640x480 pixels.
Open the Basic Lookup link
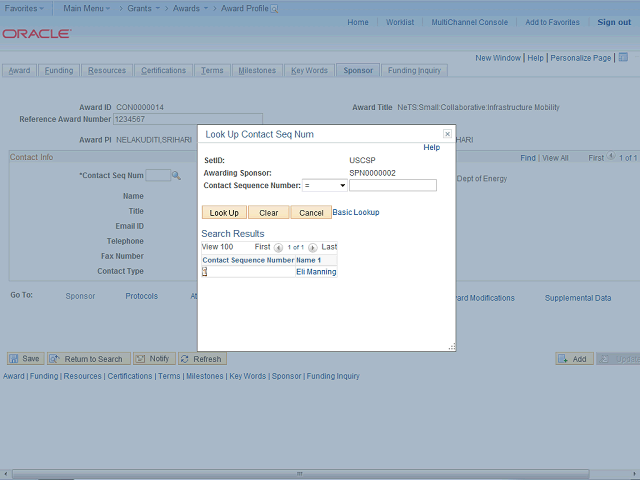[356, 212]
